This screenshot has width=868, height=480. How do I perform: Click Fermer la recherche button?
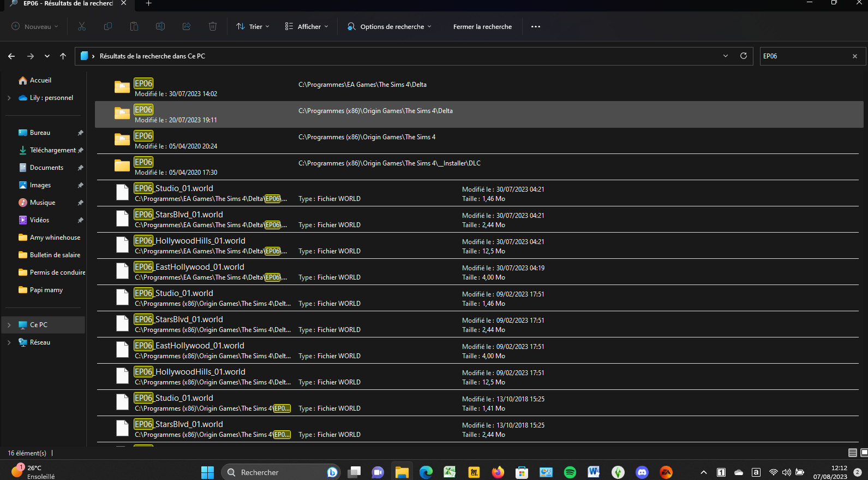click(x=482, y=26)
